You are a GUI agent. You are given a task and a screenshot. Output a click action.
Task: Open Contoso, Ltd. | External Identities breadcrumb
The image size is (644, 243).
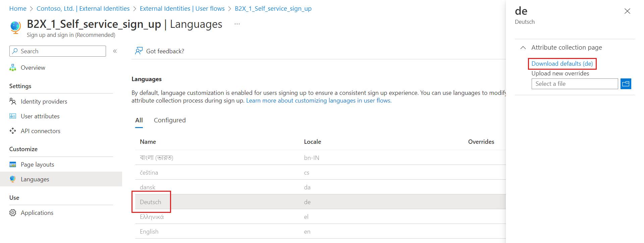[x=83, y=9]
